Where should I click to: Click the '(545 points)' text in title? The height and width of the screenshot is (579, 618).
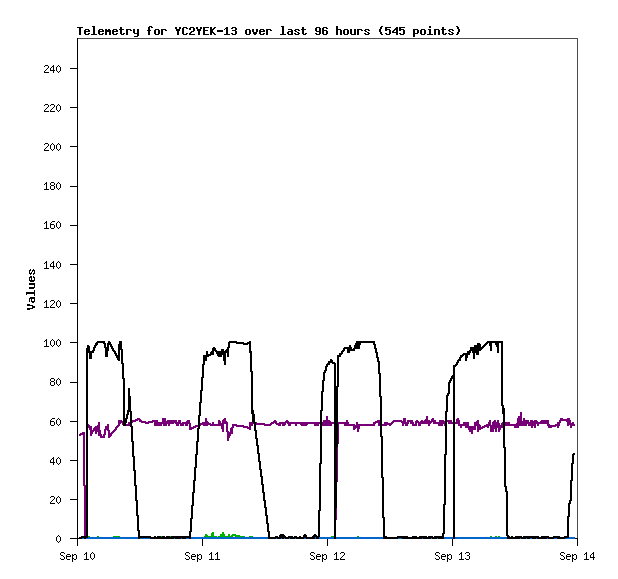coord(419,31)
